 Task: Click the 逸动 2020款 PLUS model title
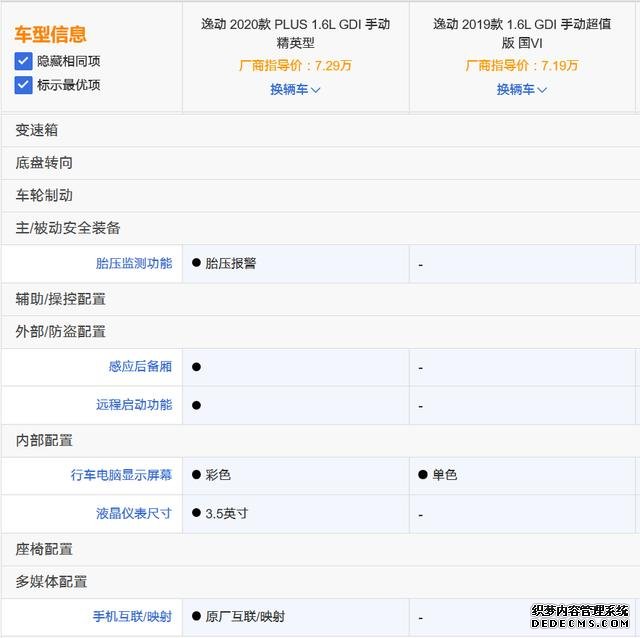pyautogui.click(x=296, y=33)
